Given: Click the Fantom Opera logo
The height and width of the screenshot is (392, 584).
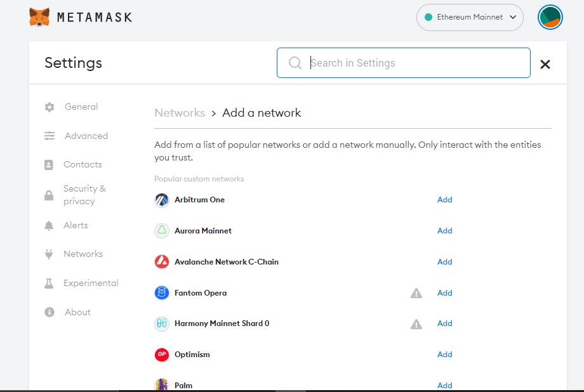Looking at the screenshot, I should click(162, 293).
